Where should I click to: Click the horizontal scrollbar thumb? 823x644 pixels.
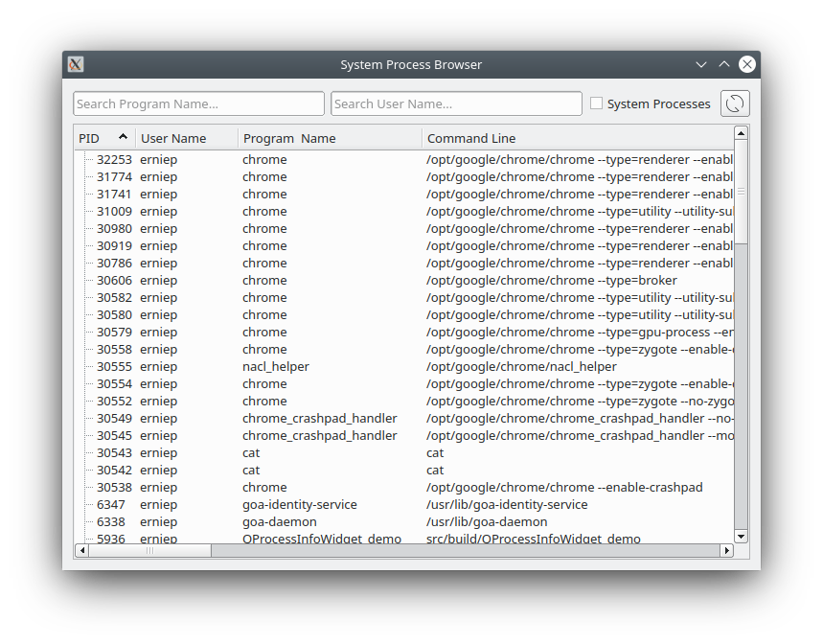coord(150,550)
